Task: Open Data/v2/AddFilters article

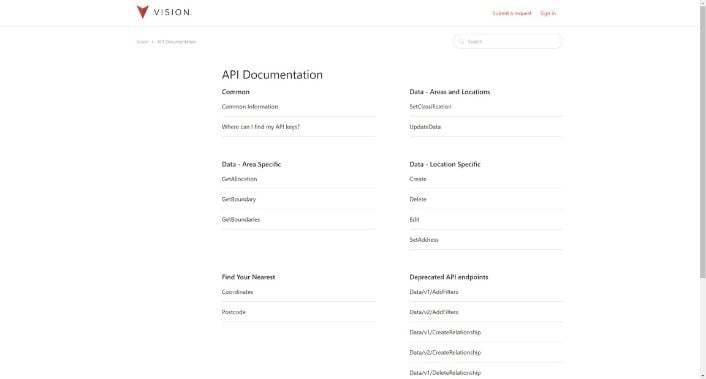Action: 434,312
